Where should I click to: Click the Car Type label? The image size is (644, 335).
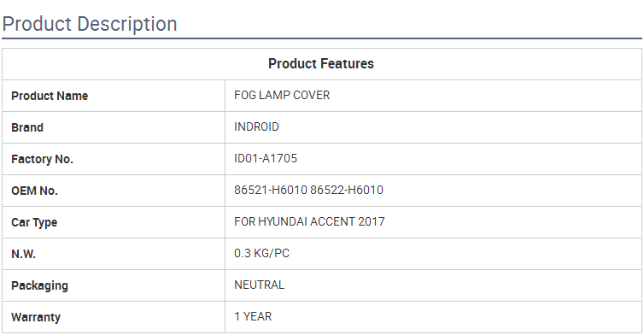(34, 222)
